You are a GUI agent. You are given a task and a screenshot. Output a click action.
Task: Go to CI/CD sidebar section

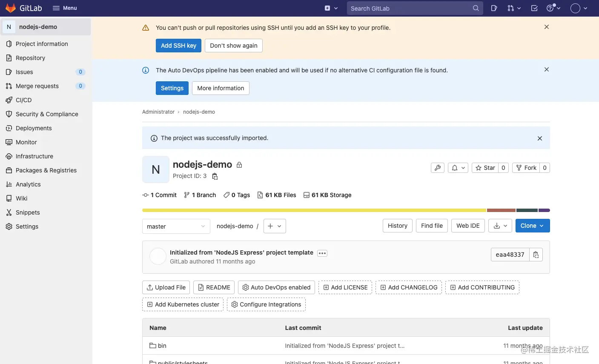(x=23, y=100)
